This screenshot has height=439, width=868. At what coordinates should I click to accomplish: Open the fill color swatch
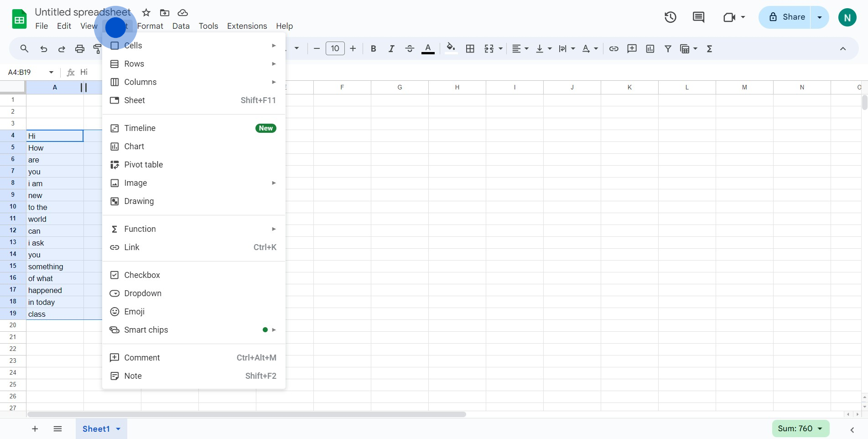click(x=451, y=48)
